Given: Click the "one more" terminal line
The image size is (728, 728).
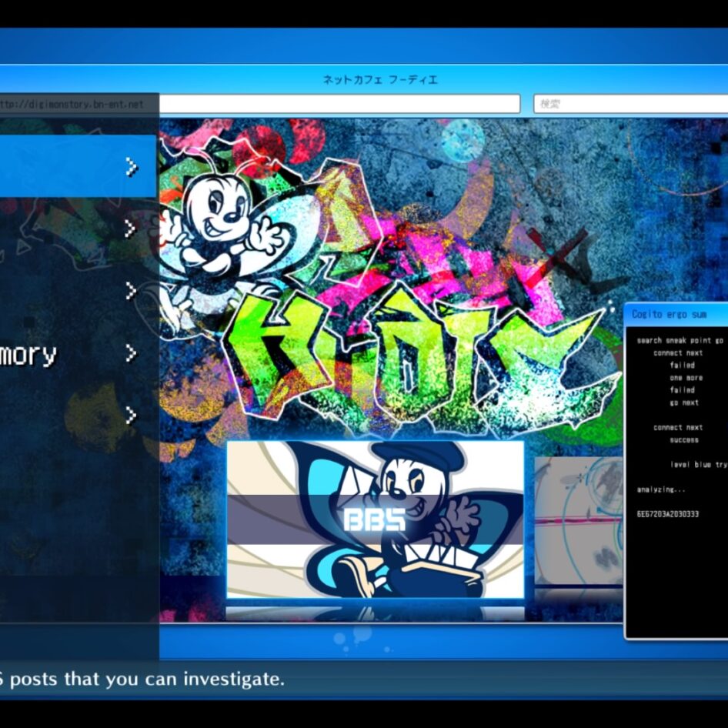Looking at the screenshot, I should click(686, 377).
